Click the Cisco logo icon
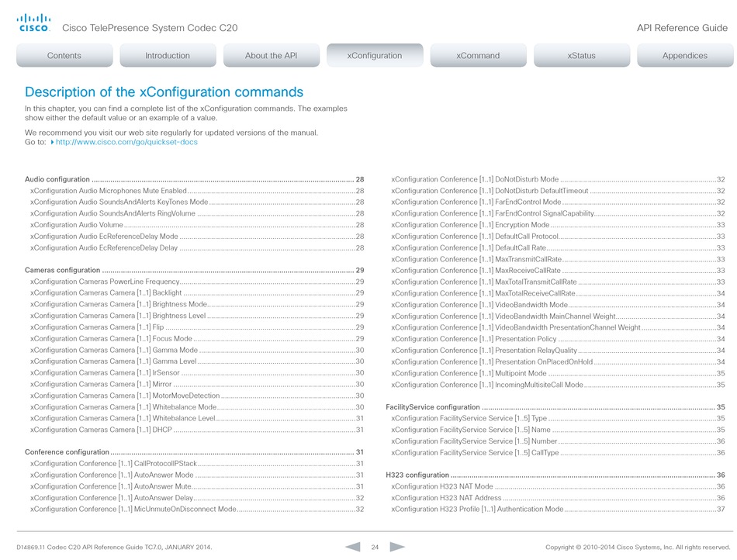This screenshot has width=737, height=560. tap(33, 22)
